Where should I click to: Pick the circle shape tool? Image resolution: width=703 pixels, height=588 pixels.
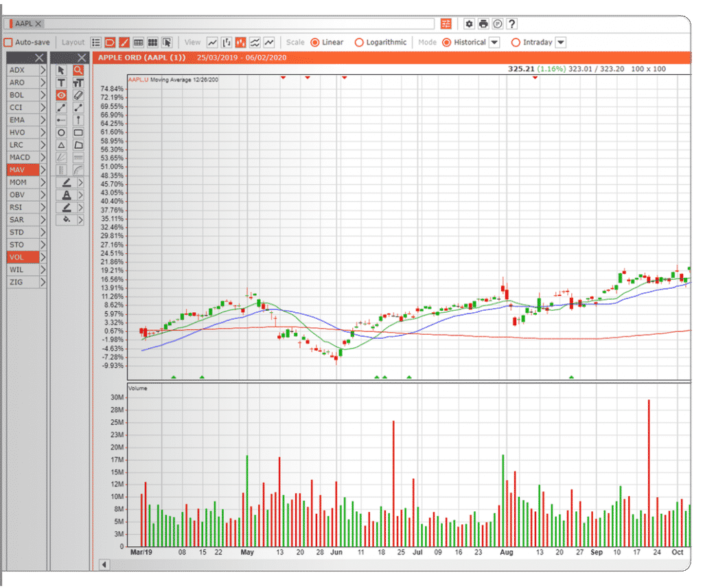click(61, 132)
